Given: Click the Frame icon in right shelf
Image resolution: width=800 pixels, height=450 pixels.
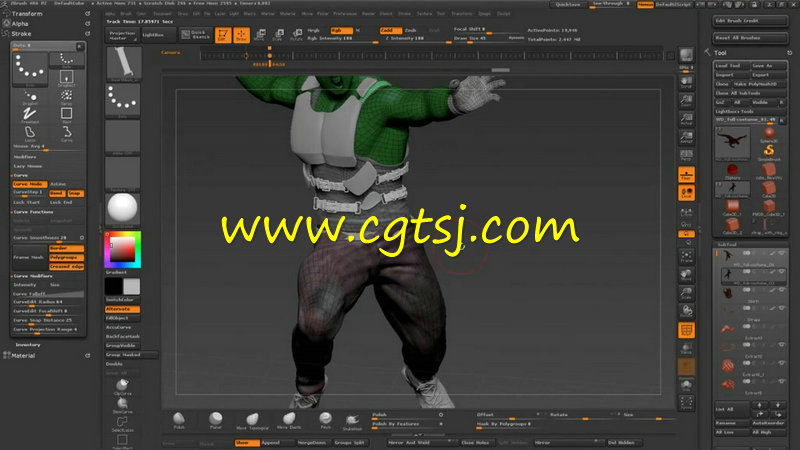Looking at the screenshot, I should pos(686,257).
